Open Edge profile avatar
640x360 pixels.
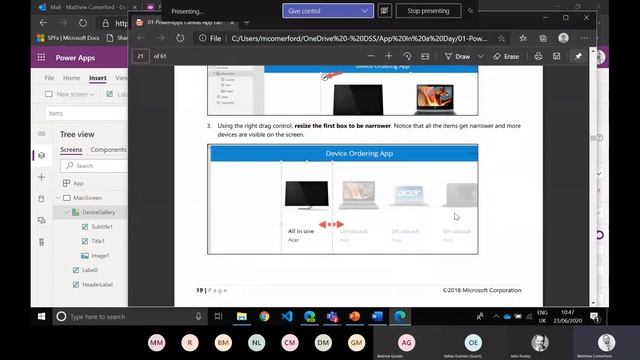pyautogui.click(x=564, y=38)
